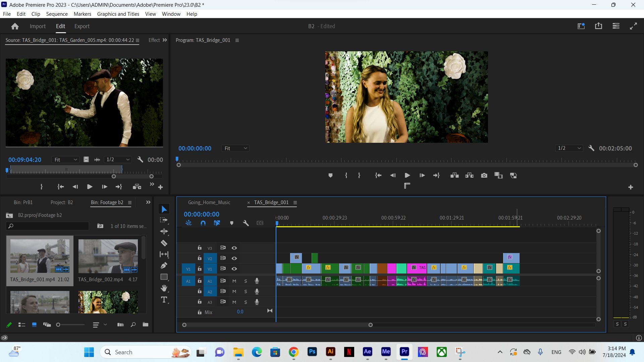Click Quick Export share icon
The width and height of the screenshot is (644, 362).
coord(598,26)
